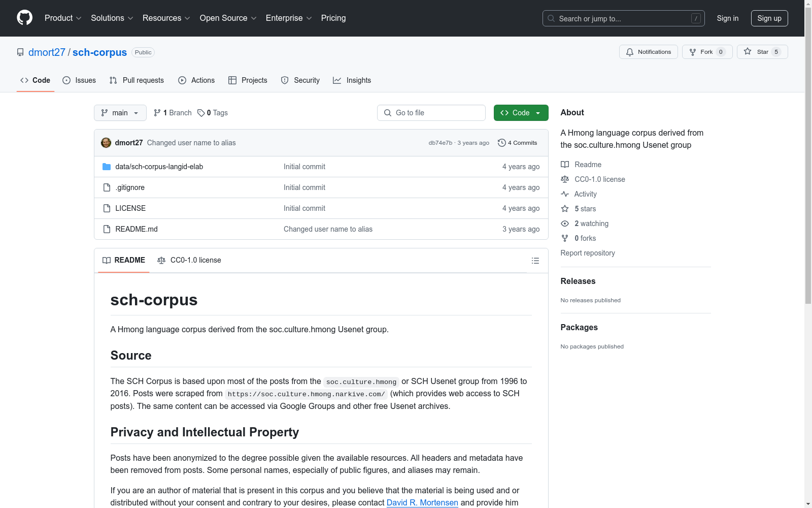Open the main branch dropdown
The width and height of the screenshot is (812, 508).
[120, 113]
